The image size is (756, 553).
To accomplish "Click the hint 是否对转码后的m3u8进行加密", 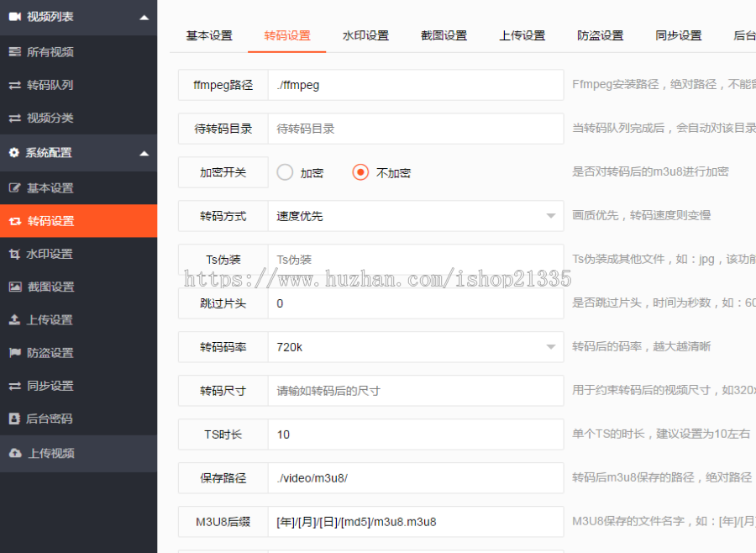I will coord(650,171).
